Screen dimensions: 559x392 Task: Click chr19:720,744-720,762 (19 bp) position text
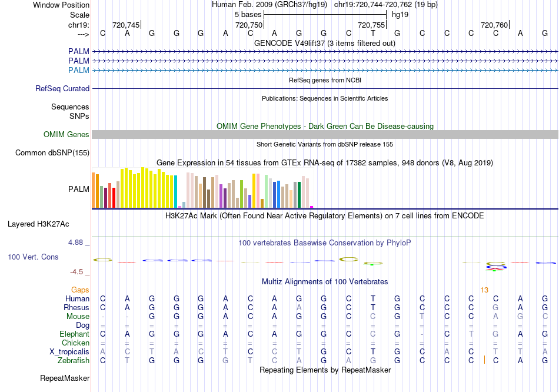pos(386,5)
